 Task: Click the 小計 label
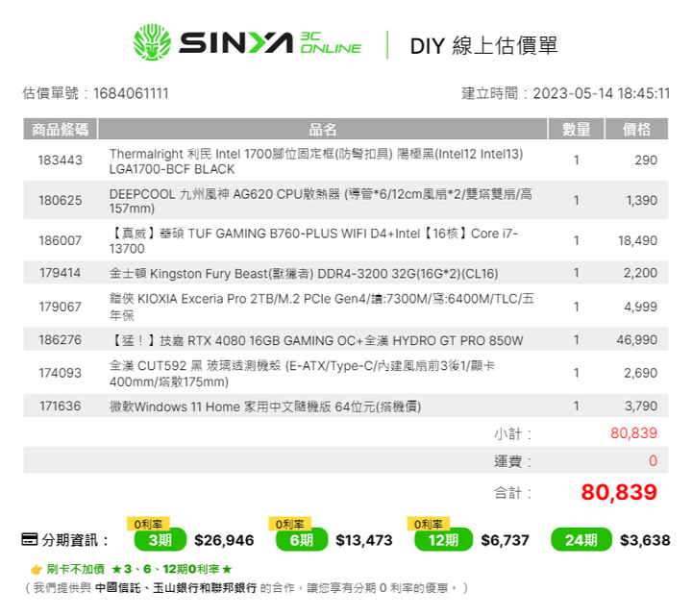tap(512, 433)
